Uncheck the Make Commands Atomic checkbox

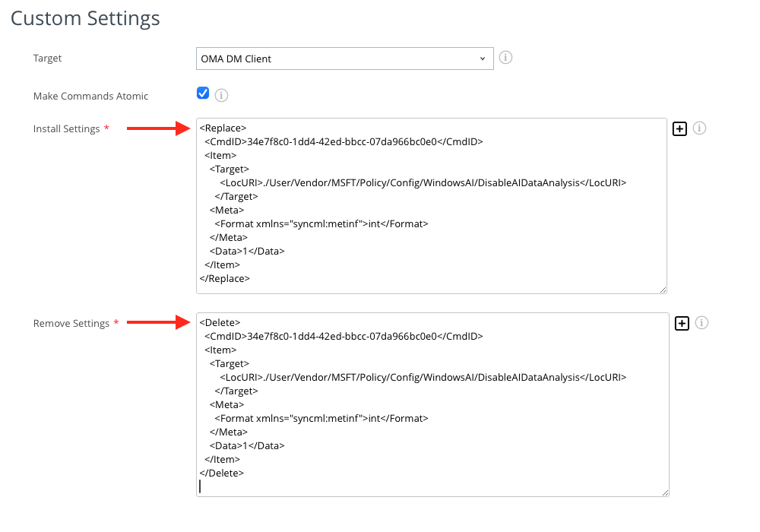click(x=203, y=93)
